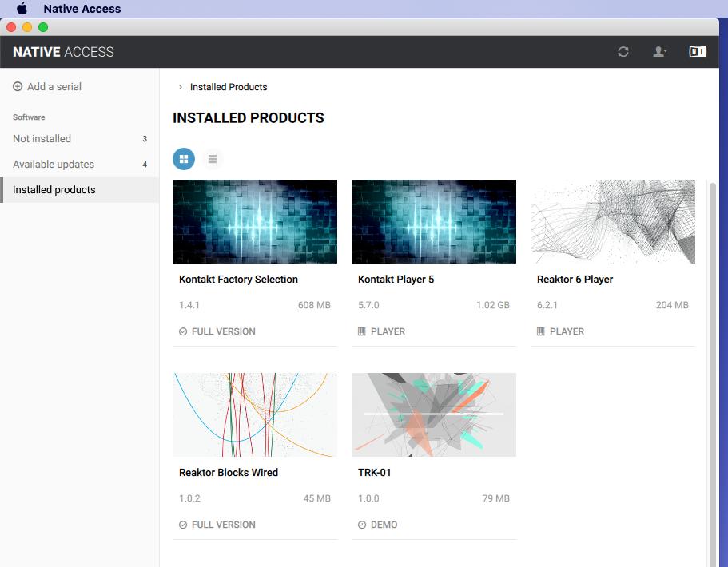Click the demo clock icon under TRK-01
The height and width of the screenshot is (567, 728).
(362, 525)
